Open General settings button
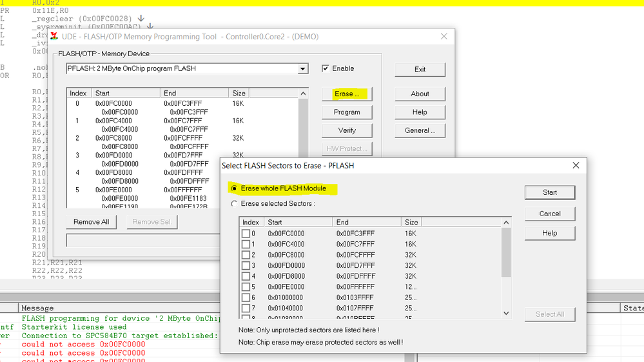The width and height of the screenshot is (644, 362). tap(420, 130)
